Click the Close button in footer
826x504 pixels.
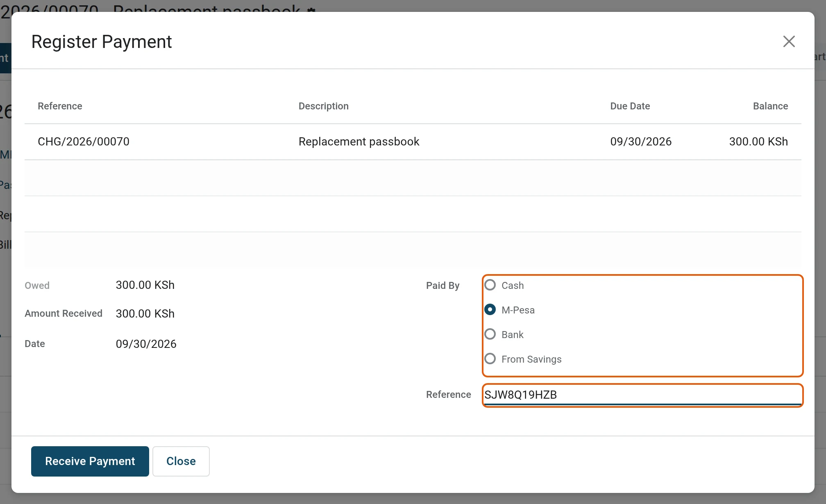[x=181, y=461]
